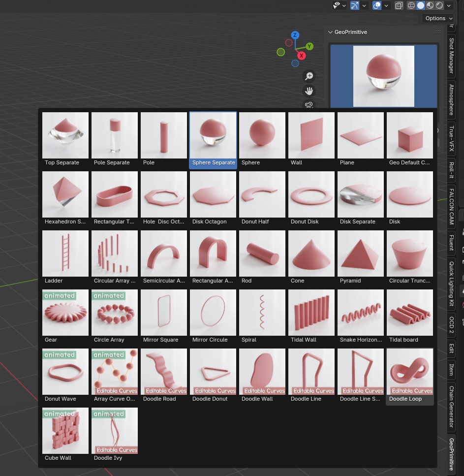The image size is (464, 476).
Task: Click the red X axis on the gizmo
Action: (x=301, y=56)
